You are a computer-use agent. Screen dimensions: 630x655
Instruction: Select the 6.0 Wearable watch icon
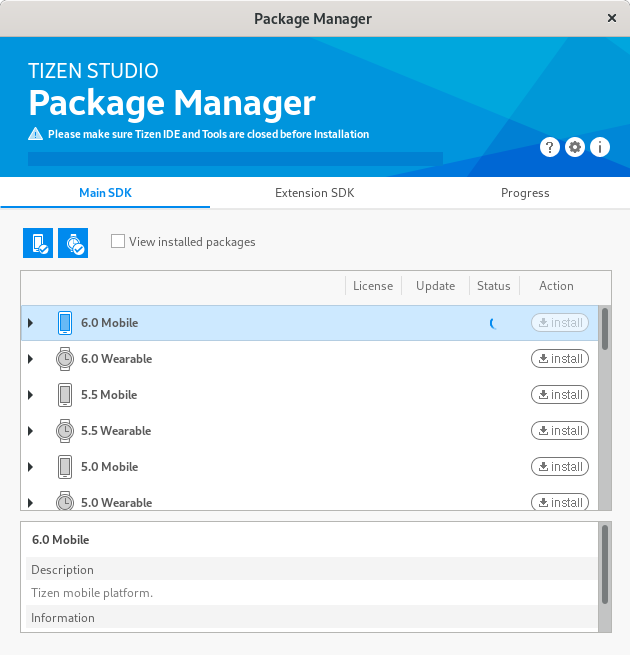pos(64,359)
